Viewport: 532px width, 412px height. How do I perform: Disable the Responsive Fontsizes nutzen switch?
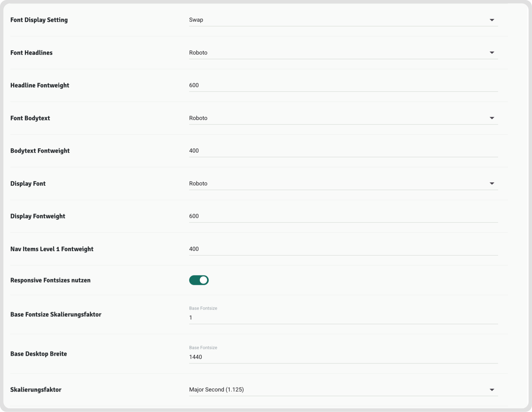point(199,280)
